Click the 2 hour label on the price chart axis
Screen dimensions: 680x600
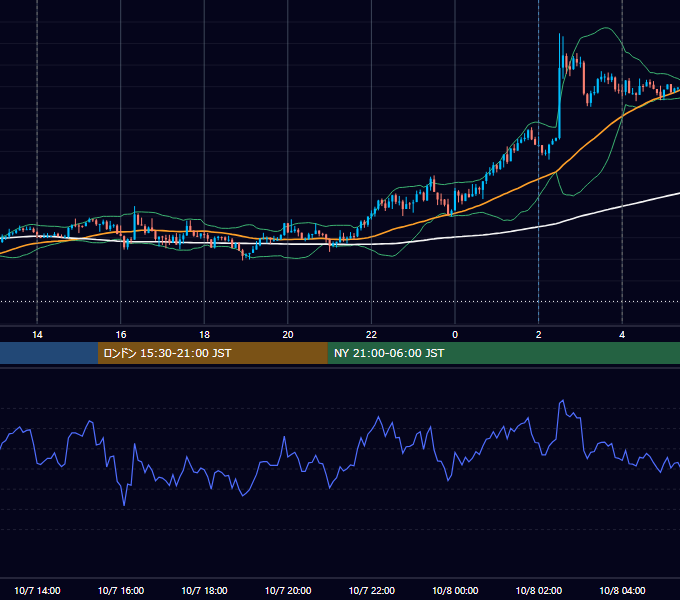pos(539,335)
